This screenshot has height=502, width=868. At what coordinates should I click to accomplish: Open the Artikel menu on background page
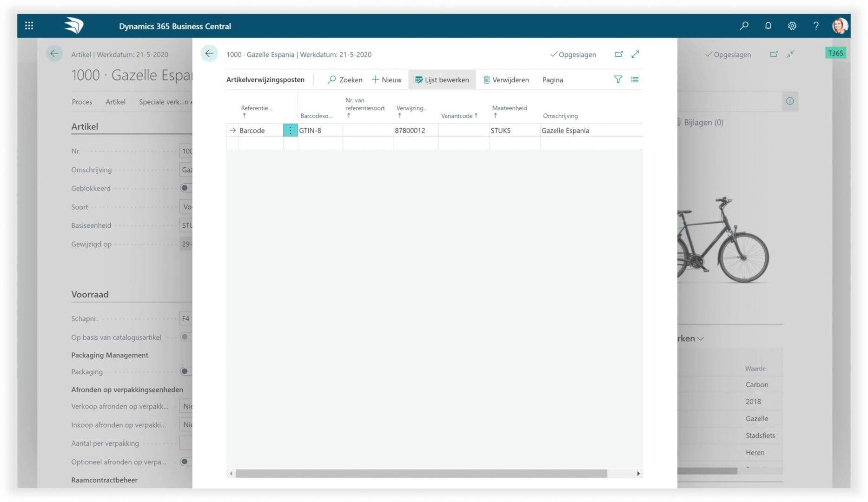(115, 102)
